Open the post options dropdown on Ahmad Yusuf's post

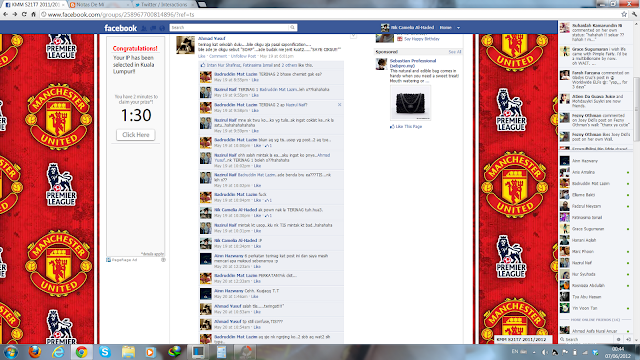pos(353,36)
